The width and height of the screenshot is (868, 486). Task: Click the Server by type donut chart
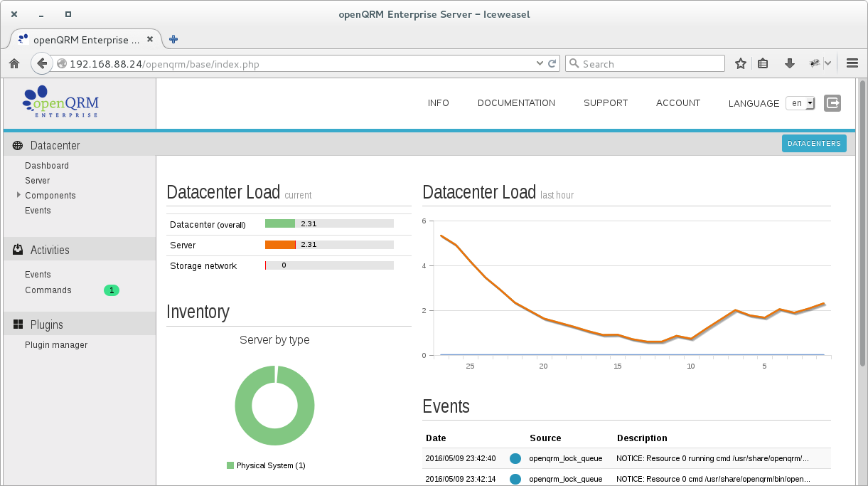tap(274, 406)
